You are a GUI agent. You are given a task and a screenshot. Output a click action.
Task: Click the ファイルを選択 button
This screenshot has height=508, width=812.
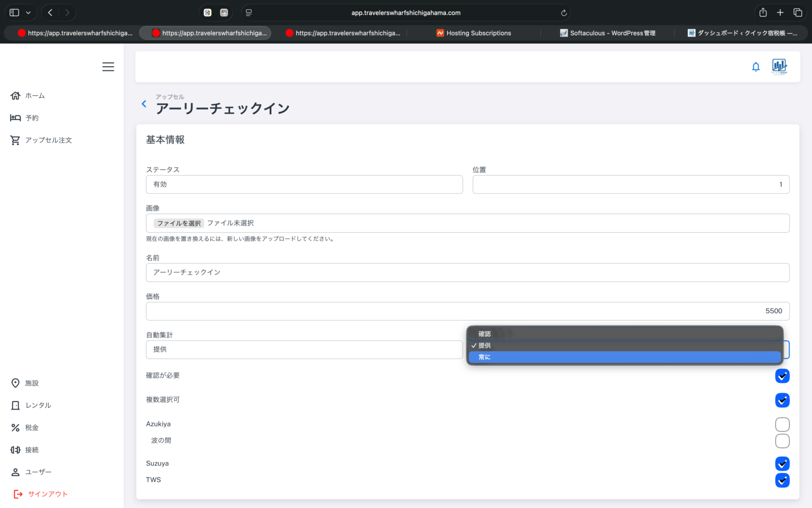pyautogui.click(x=179, y=223)
